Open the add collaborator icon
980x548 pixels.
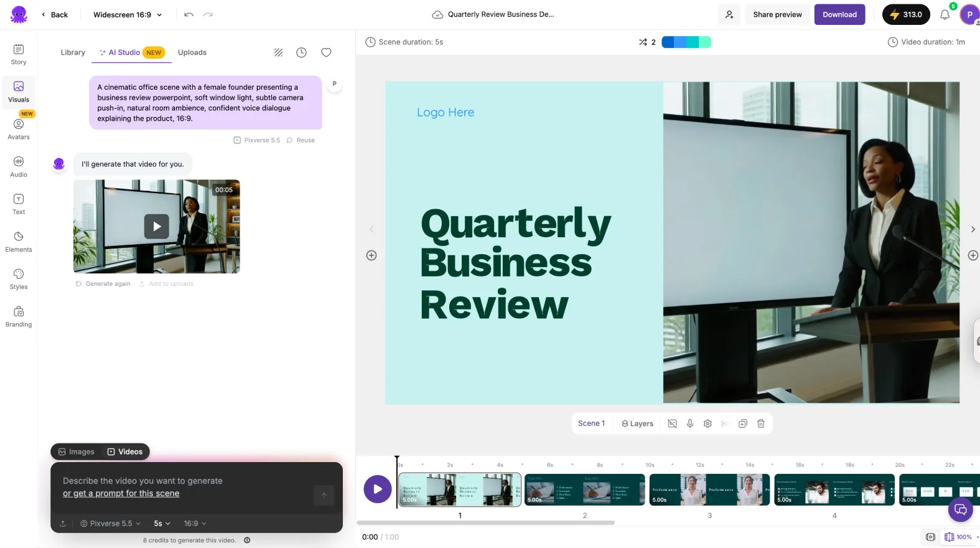pyautogui.click(x=729, y=14)
